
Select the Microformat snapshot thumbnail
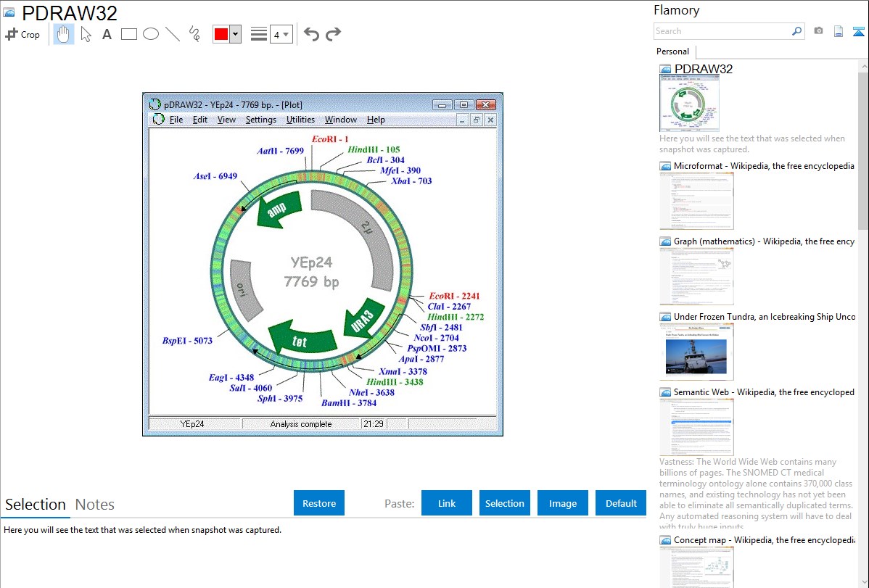[696, 201]
